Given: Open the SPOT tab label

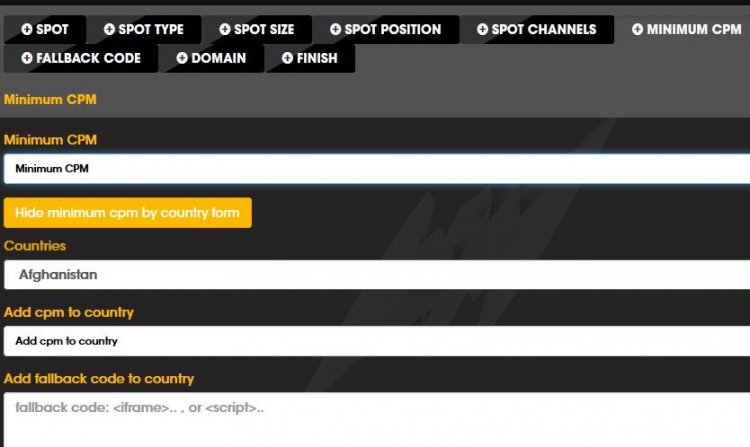Looking at the screenshot, I should [52, 29].
